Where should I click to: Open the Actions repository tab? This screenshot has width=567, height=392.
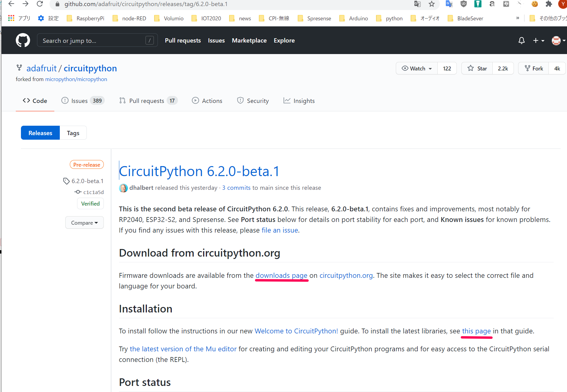[207, 101]
